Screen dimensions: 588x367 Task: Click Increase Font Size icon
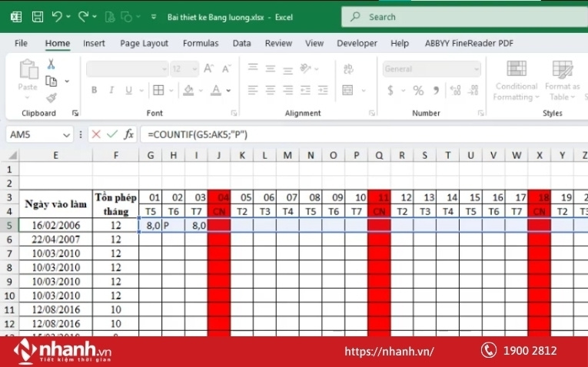[208, 68]
